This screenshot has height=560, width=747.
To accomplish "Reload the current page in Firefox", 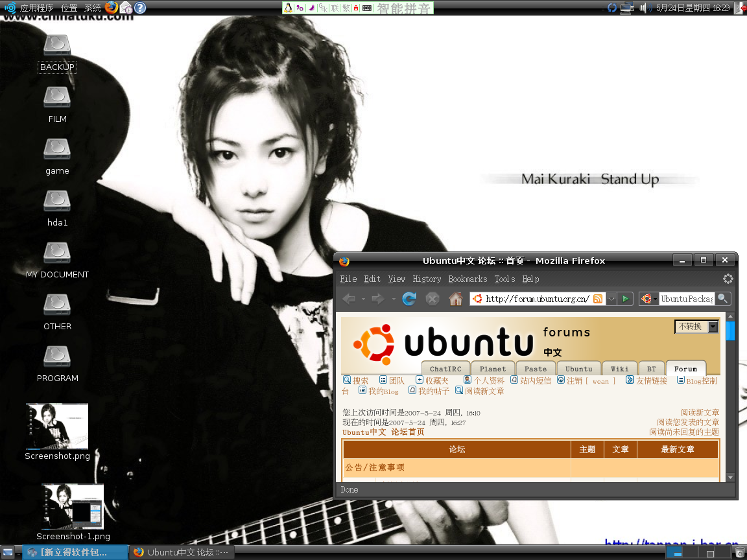I will tap(409, 299).
